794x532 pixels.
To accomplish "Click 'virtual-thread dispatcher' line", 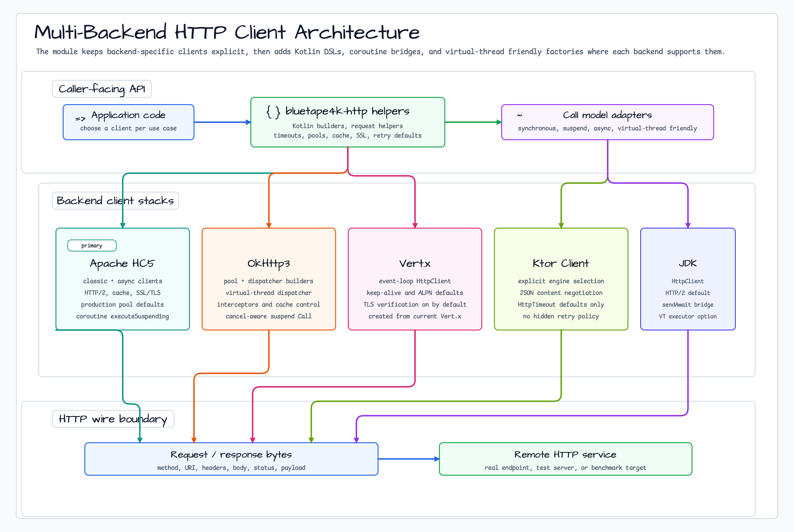I will [x=268, y=293].
